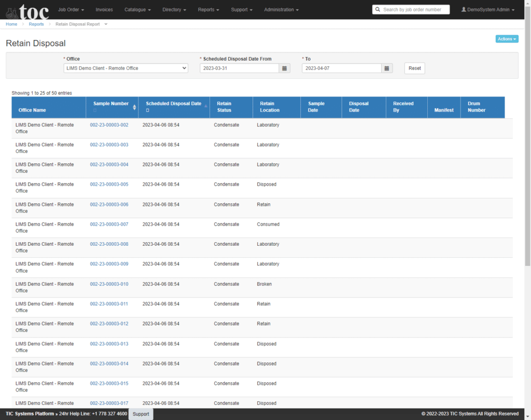Open the Support menu in navbar
The height and width of the screenshot is (420, 531).
[242, 9]
